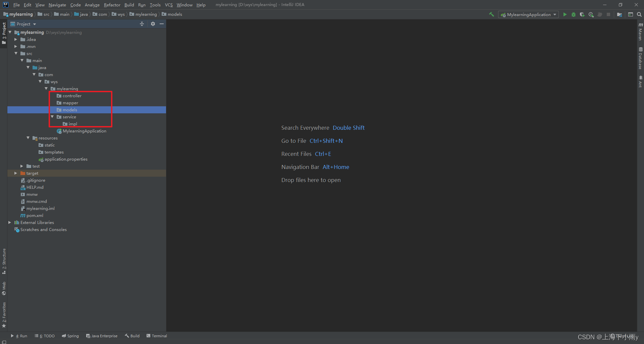Collapse the resources folder arrow
Viewport: 644px width, 344px height.
(28, 138)
